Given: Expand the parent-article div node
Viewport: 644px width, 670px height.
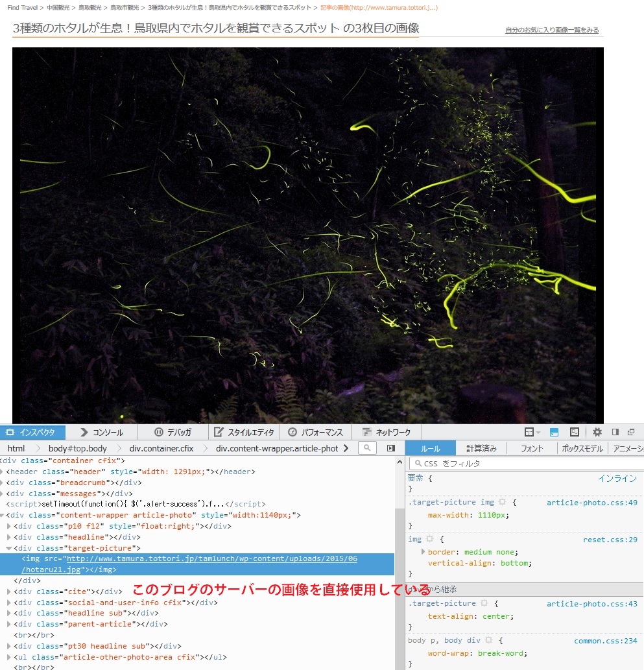Looking at the screenshot, I should 9,624.
